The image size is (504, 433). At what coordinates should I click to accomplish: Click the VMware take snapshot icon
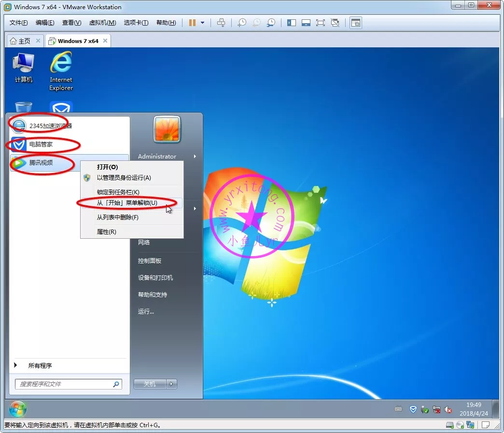[x=242, y=23]
